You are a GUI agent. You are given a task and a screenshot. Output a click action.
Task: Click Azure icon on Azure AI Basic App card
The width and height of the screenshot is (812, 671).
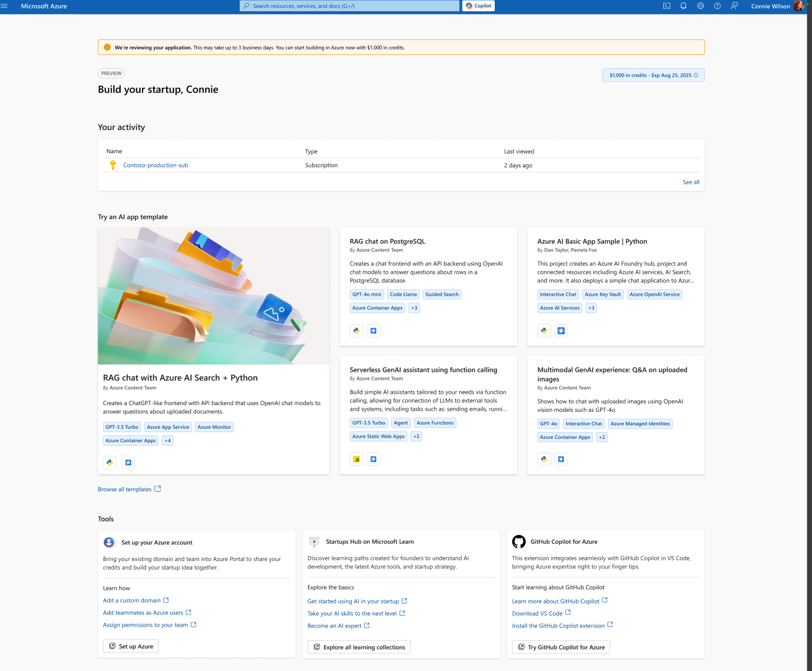click(561, 331)
